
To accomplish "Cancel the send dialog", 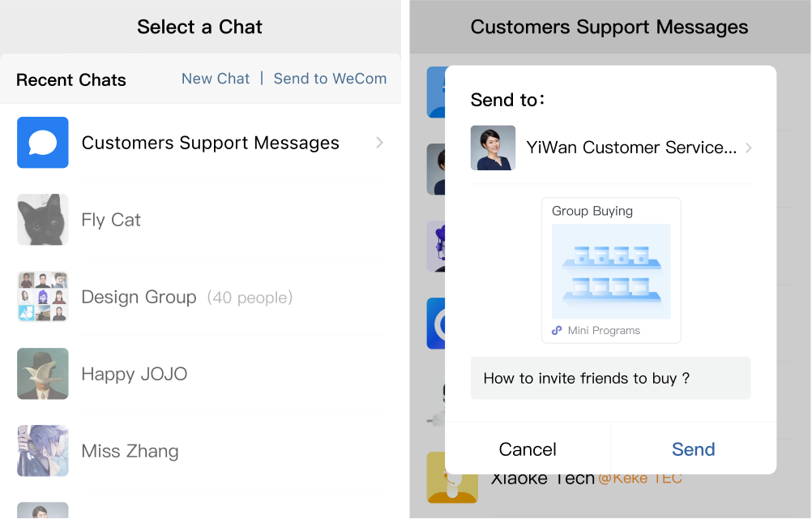I will pyautogui.click(x=528, y=449).
